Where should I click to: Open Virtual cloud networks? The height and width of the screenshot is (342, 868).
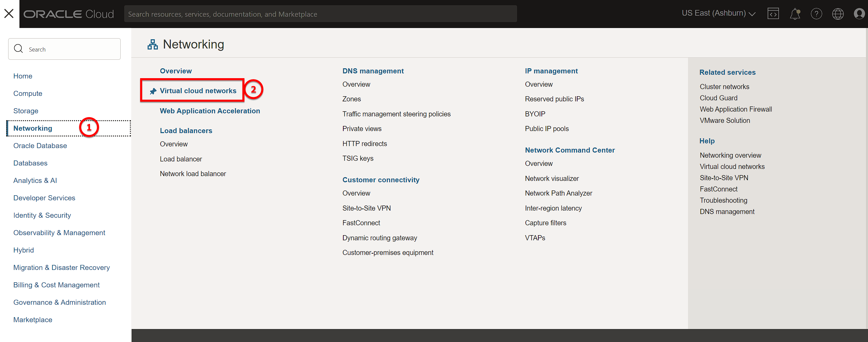coord(198,90)
